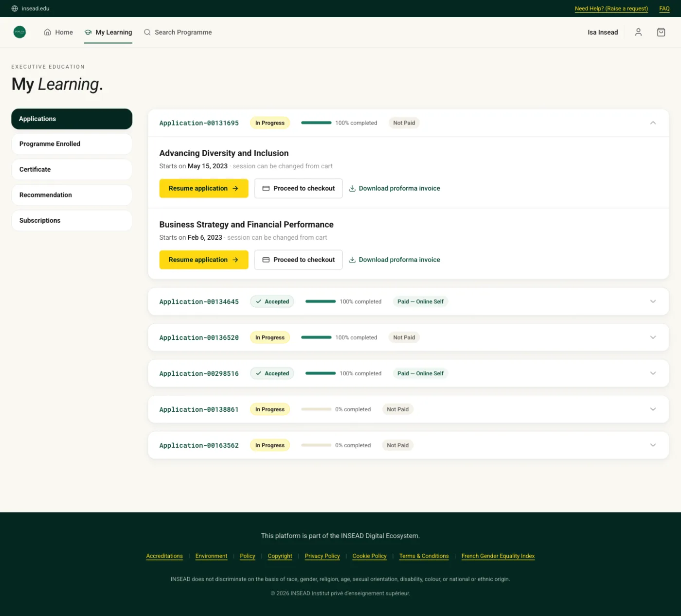Click arrow icon in Advancing Diversity Resume button
Viewport: 681px width, 616px height.
coord(235,188)
